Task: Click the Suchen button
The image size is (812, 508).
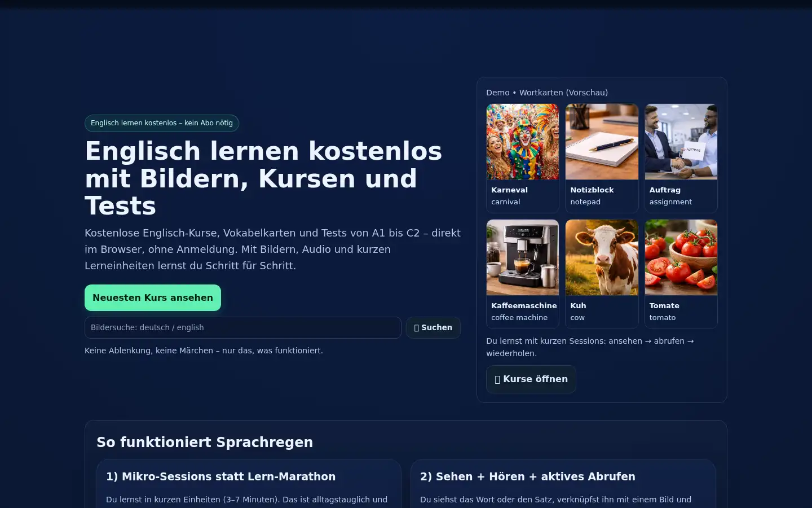Action: 433,327
